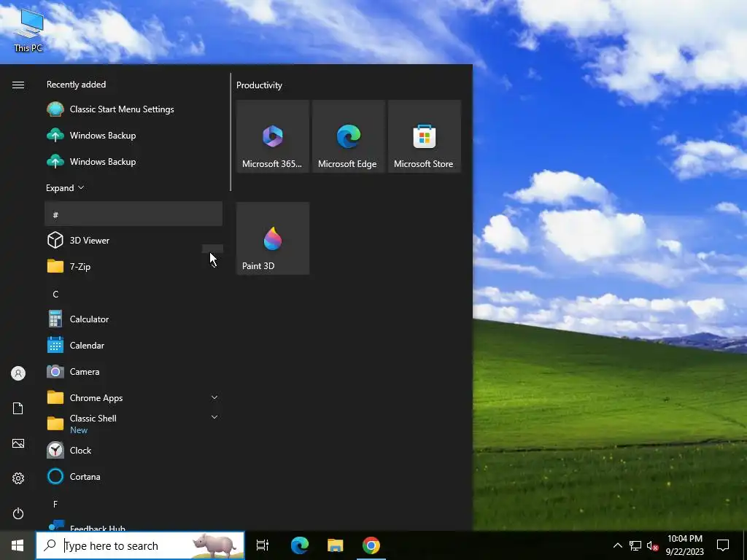Open File Explorer from taskbar
Screen dimensions: 747x560
(x=336, y=545)
